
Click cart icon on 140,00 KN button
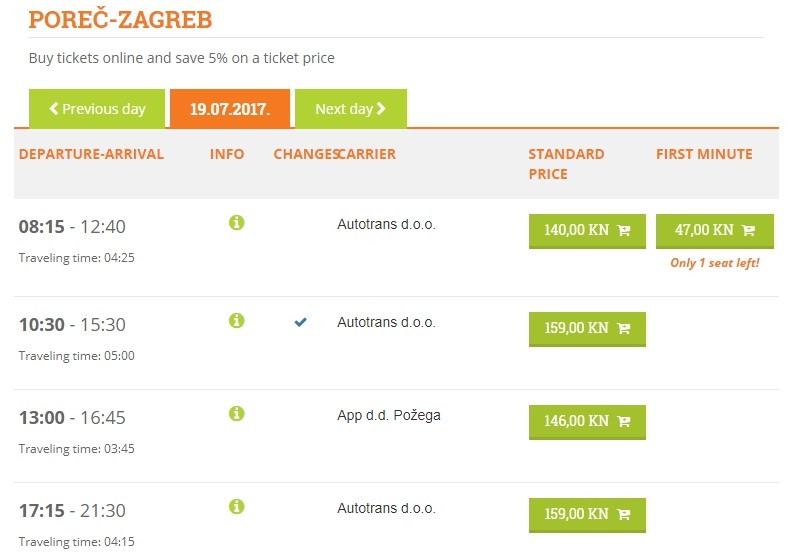(x=624, y=230)
